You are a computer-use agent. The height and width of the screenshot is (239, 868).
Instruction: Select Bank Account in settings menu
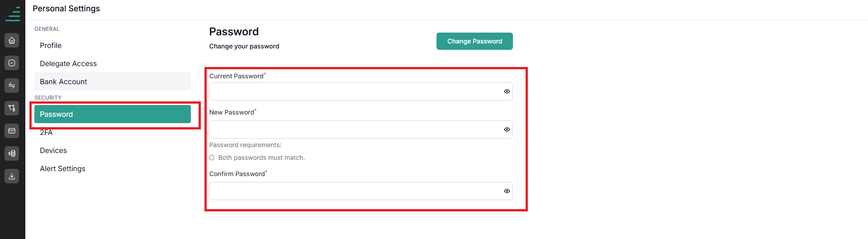(x=113, y=81)
